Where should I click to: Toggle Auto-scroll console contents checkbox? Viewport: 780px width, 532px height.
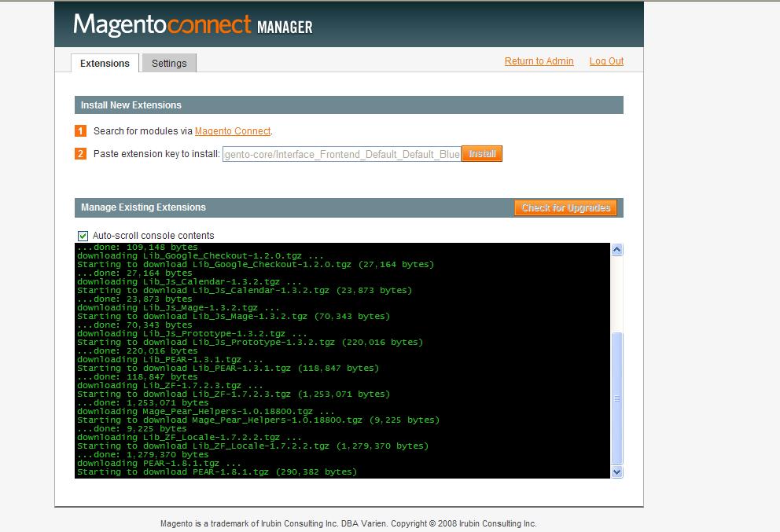coord(83,236)
